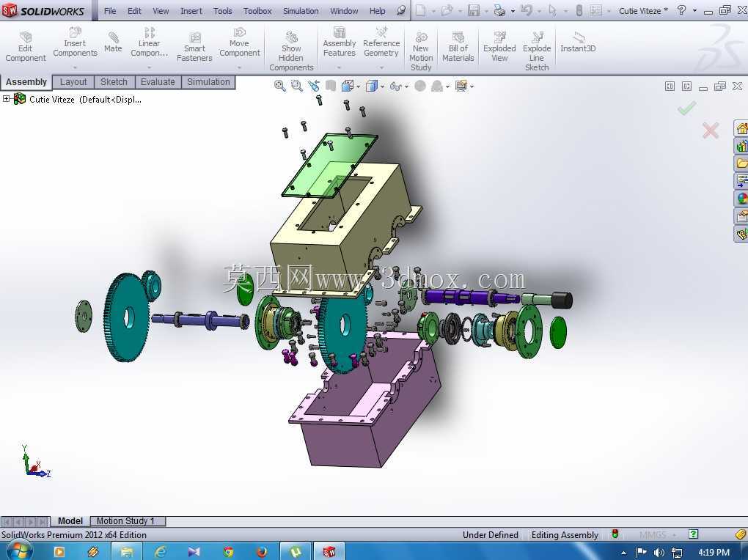Click the menu bar pushpin icon

tap(402, 10)
